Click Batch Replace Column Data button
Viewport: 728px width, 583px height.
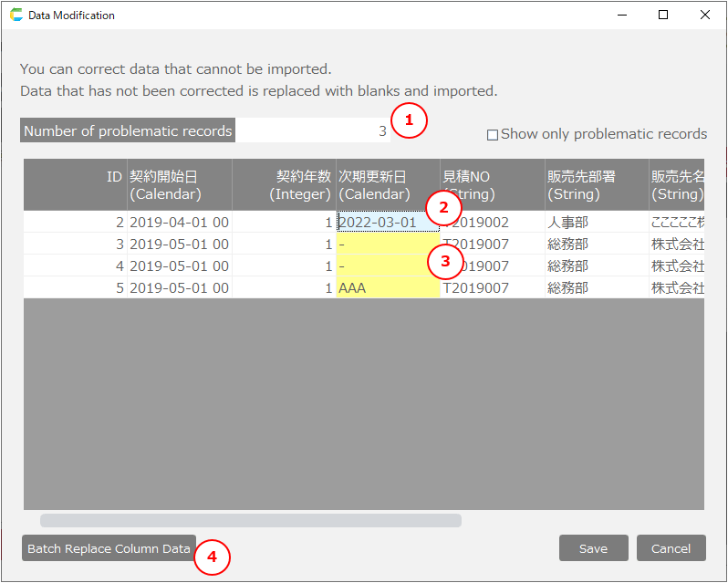click(109, 548)
